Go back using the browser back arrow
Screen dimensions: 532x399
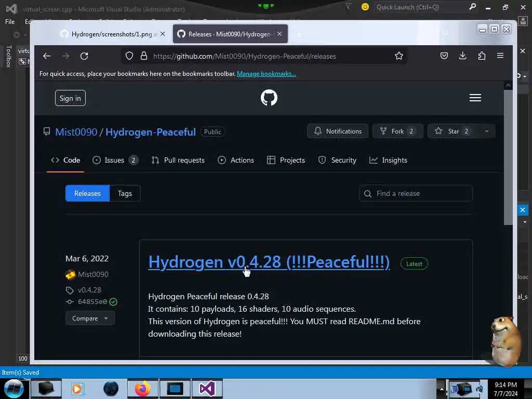tap(46, 56)
